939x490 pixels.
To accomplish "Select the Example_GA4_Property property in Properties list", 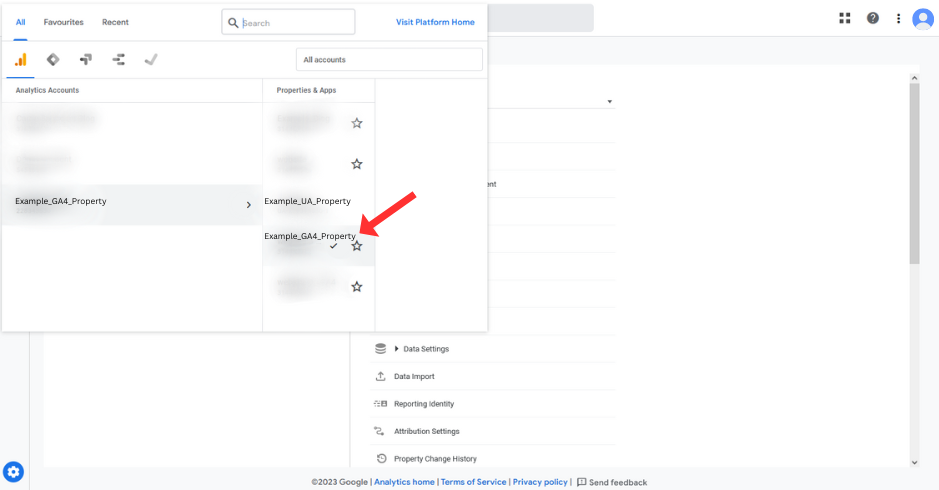I will 310,236.
